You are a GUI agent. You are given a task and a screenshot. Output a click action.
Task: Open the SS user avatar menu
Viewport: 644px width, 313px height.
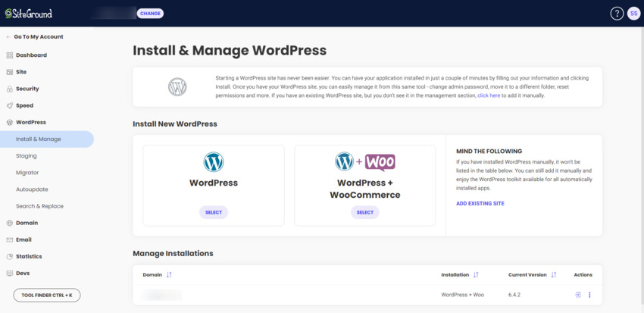click(x=633, y=14)
